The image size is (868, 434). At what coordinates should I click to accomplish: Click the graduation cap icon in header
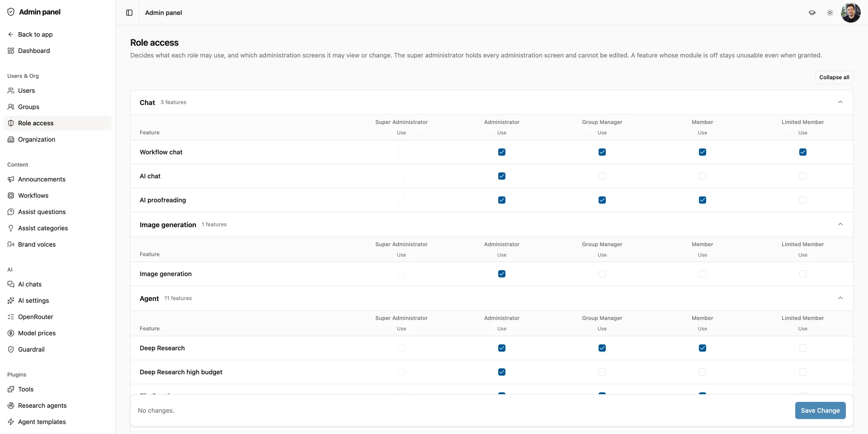tap(812, 13)
